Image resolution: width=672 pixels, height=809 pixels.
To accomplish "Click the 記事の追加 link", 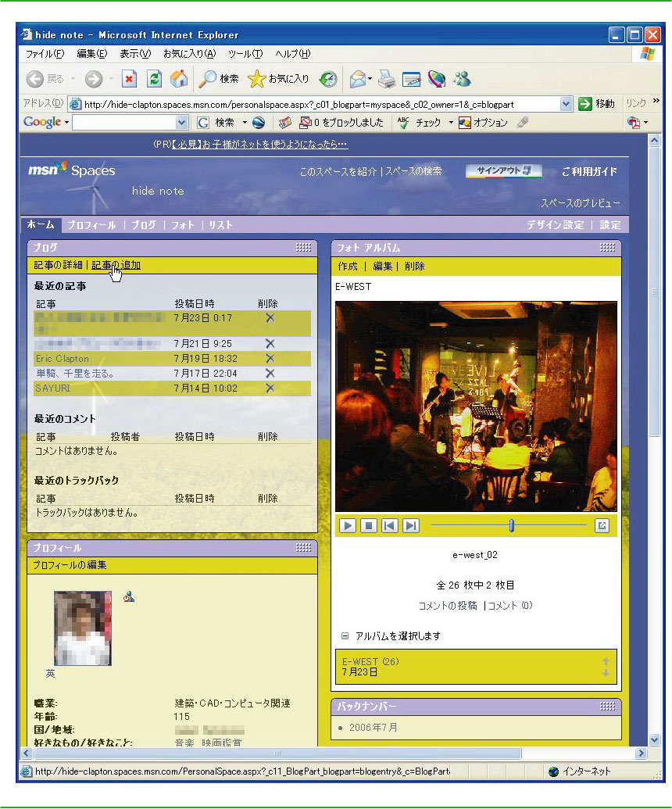I will click(x=116, y=265).
